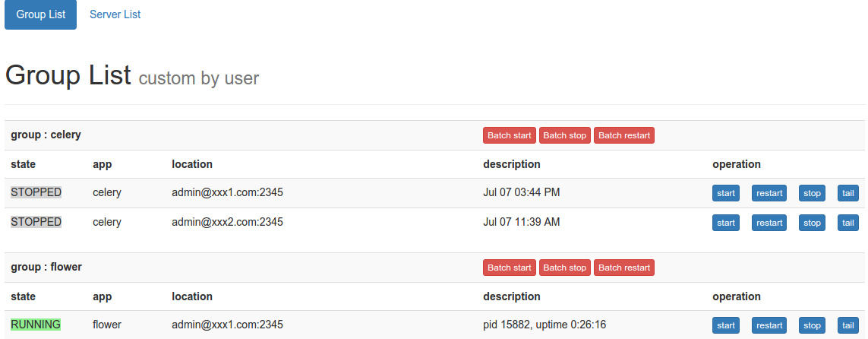The width and height of the screenshot is (868, 339).
Task: Stop the running flower app
Action: pos(812,325)
